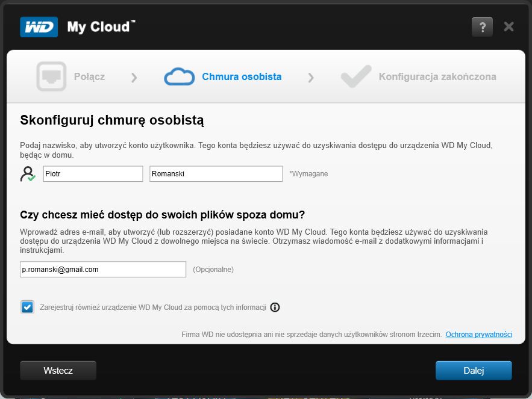The height and width of the screenshot is (399, 532).
Task: Click the arrow after Połącz step
Action: tap(134, 78)
